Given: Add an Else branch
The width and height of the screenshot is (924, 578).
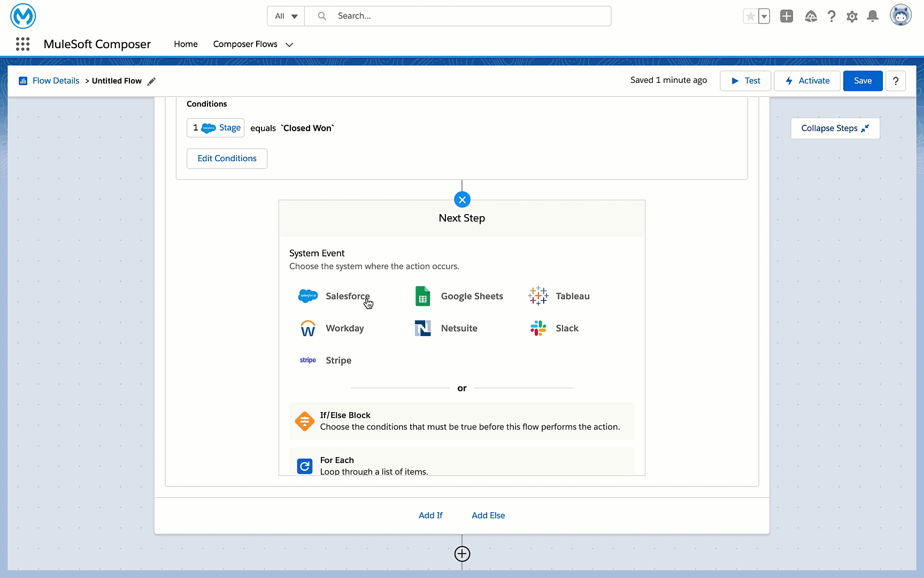Looking at the screenshot, I should (488, 515).
